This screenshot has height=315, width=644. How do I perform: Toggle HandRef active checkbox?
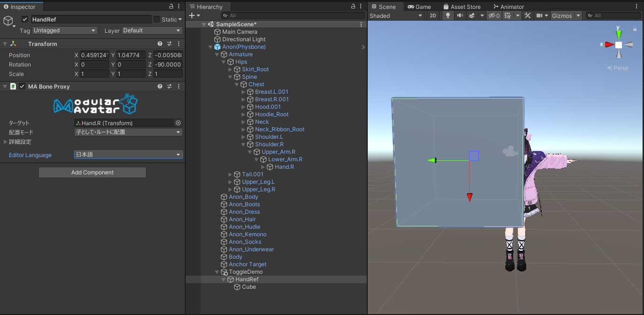25,19
